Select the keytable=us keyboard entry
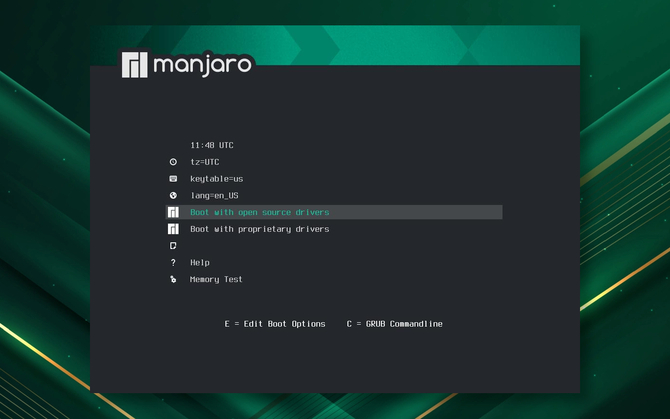This screenshot has height=419, width=670. click(217, 179)
